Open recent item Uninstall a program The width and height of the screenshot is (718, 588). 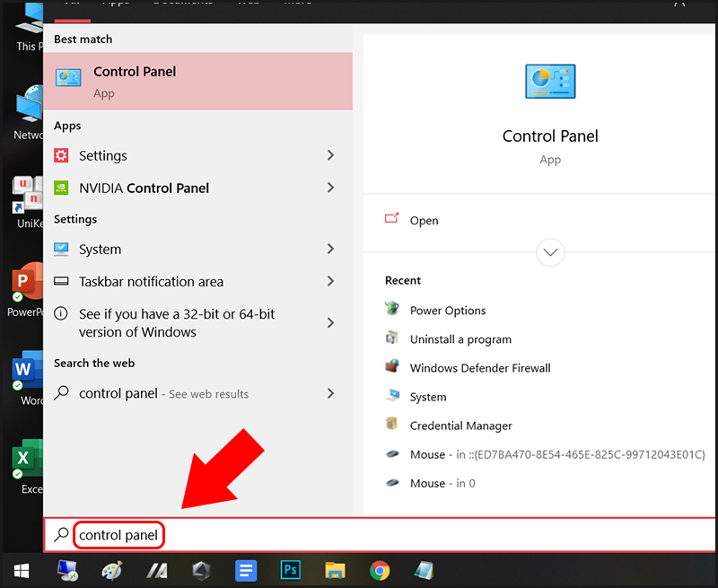(460, 339)
